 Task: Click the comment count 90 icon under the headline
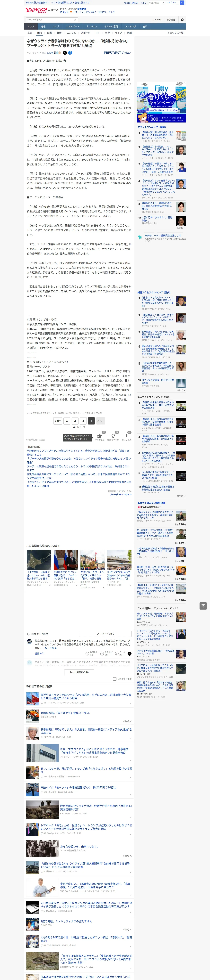(x=50, y=53)
